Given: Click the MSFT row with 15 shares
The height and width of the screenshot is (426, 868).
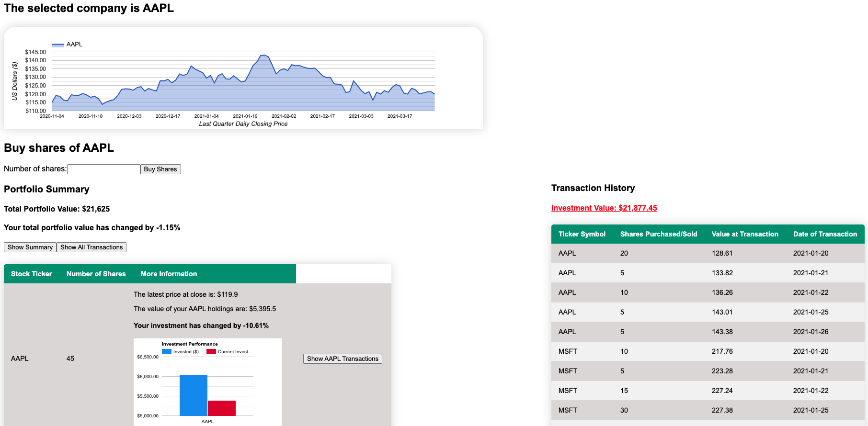Looking at the screenshot, I should [x=708, y=391].
